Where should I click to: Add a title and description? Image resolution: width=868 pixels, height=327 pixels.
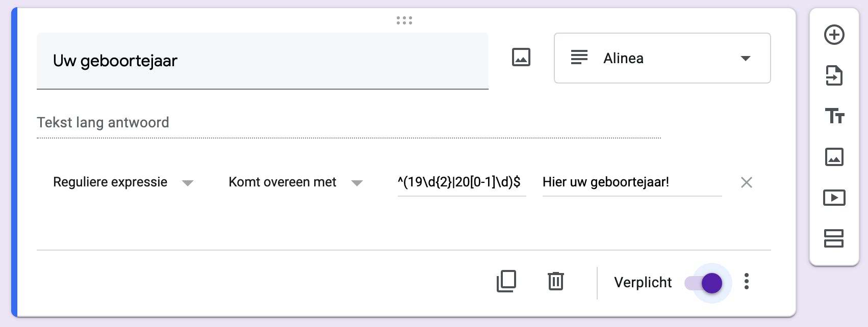click(834, 116)
